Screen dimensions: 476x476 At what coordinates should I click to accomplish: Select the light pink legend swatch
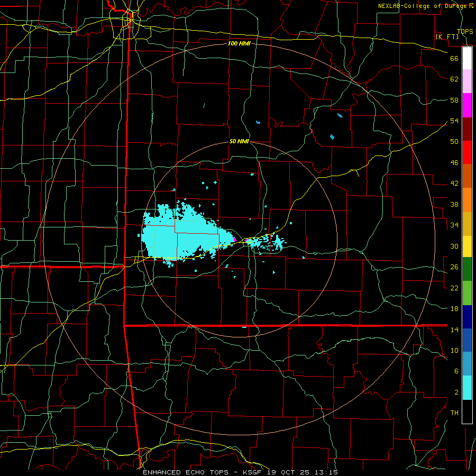467,81
